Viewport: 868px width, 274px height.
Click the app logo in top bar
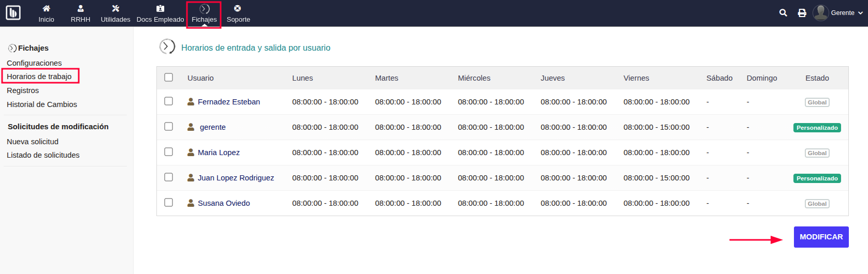tap(13, 12)
